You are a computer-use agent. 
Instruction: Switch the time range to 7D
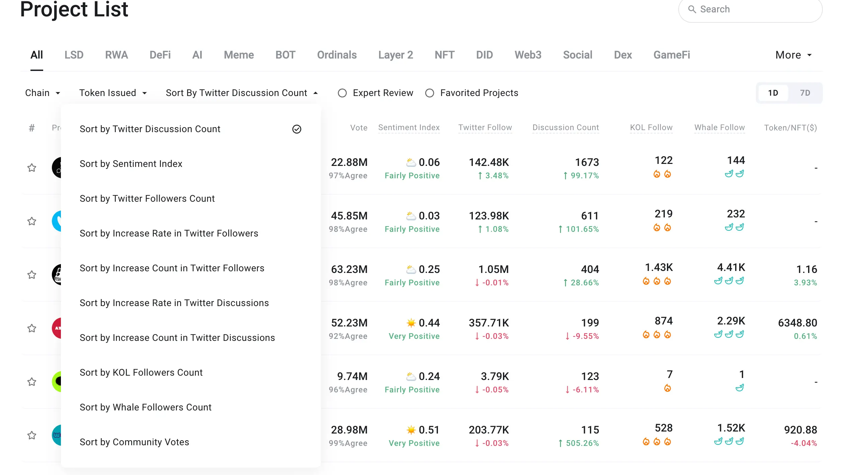(x=805, y=93)
